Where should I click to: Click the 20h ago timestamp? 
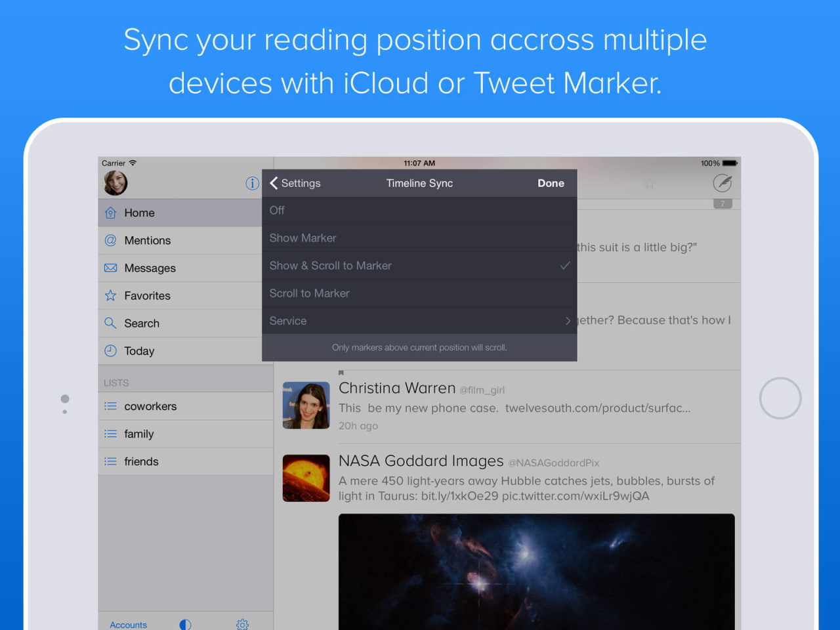tap(358, 426)
